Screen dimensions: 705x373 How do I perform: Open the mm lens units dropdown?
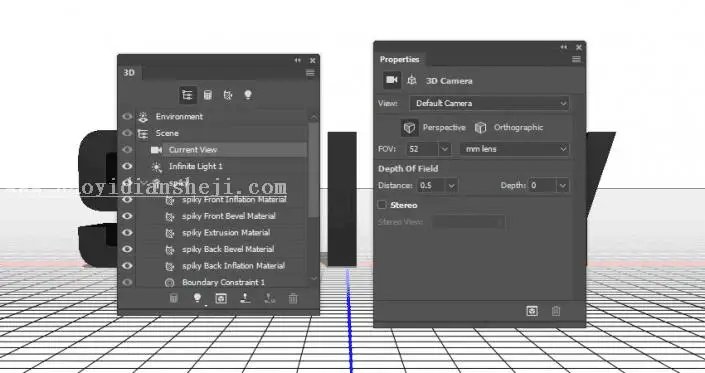pyautogui.click(x=515, y=149)
